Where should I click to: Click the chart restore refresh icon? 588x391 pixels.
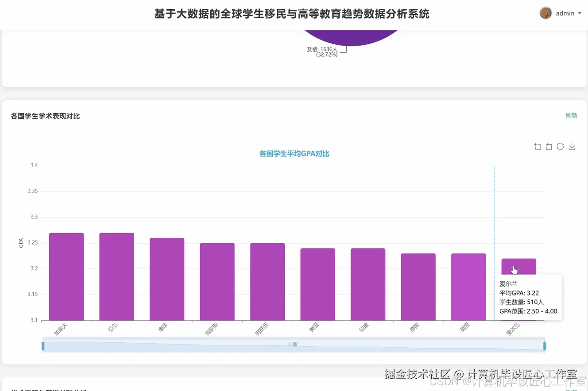pyautogui.click(x=560, y=146)
